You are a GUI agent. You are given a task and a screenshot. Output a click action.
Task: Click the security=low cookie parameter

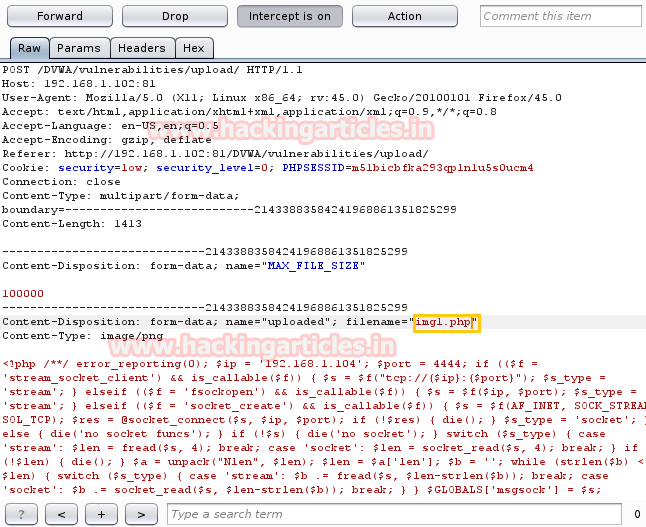(100, 168)
